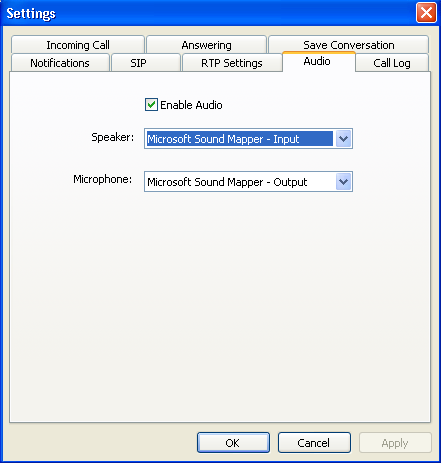The height and width of the screenshot is (463, 441).
Task: Click the Enable Audio label text
Action: (191, 105)
